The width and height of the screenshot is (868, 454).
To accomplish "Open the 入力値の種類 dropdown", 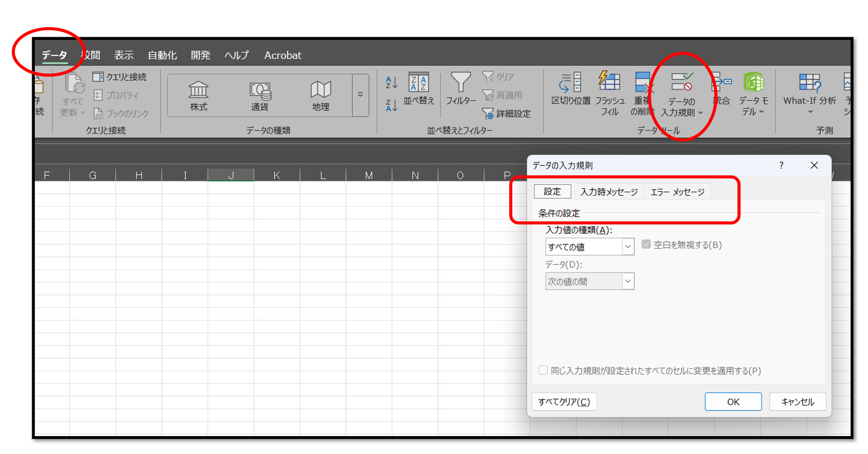I will pos(628,247).
